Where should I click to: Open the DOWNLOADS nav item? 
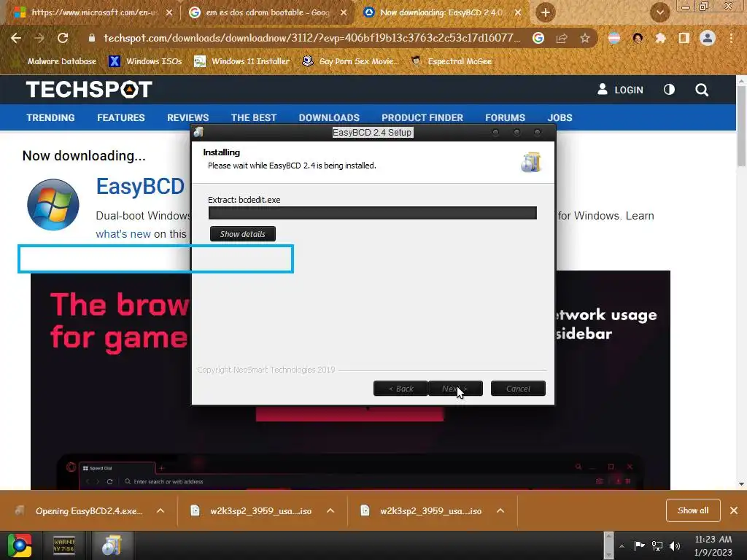pyautogui.click(x=329, y=117)
